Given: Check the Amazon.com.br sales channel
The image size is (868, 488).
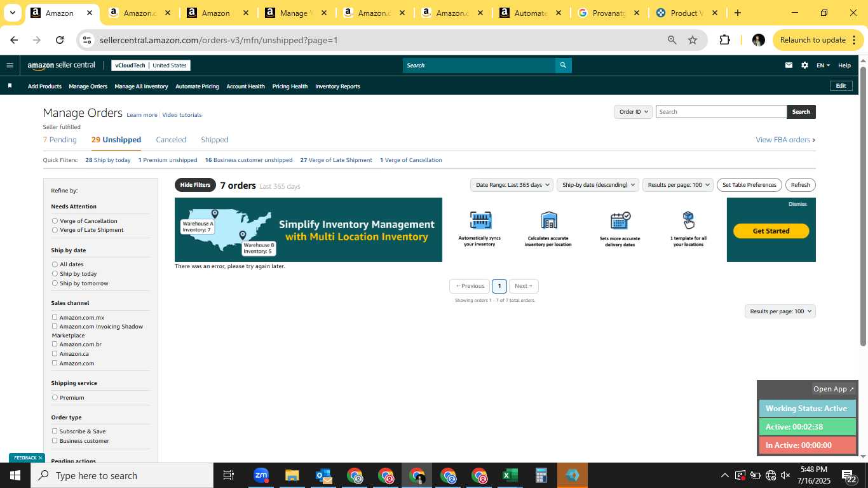Looking at the screenshot, I should click(55, 344).
